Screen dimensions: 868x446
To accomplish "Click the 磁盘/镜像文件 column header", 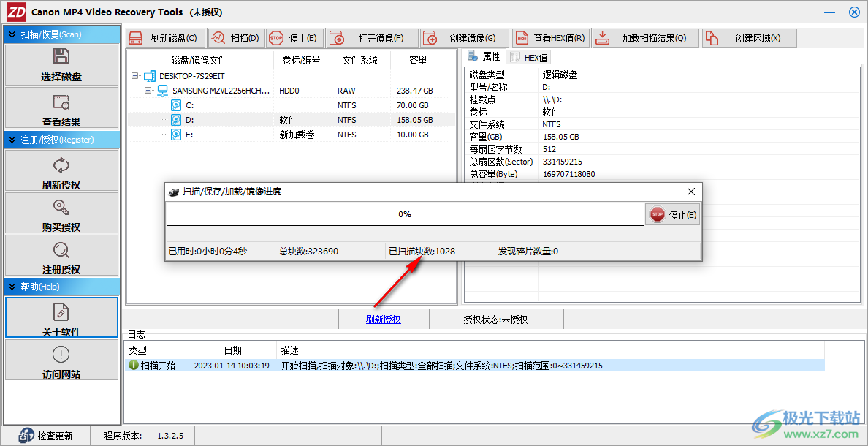I will tap(199, 60).
